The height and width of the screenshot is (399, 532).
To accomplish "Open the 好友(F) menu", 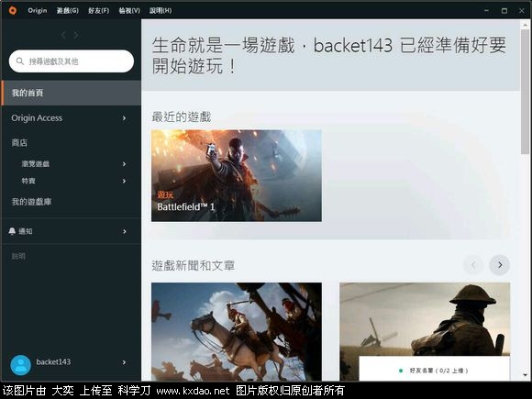I will (x=98, y=10).
